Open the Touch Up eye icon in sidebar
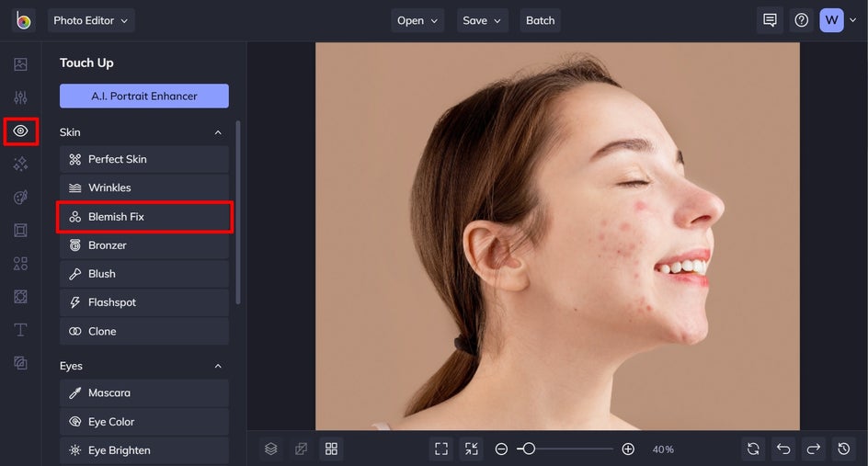868x466 pixels. pyautogui.click(x=20, y=131)
